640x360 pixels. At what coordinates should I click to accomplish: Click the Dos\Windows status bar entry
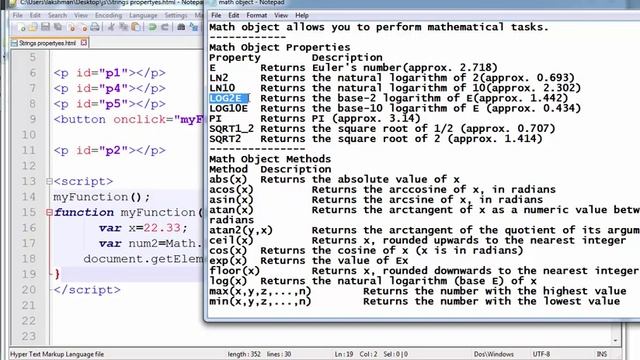tap(493, 354)
